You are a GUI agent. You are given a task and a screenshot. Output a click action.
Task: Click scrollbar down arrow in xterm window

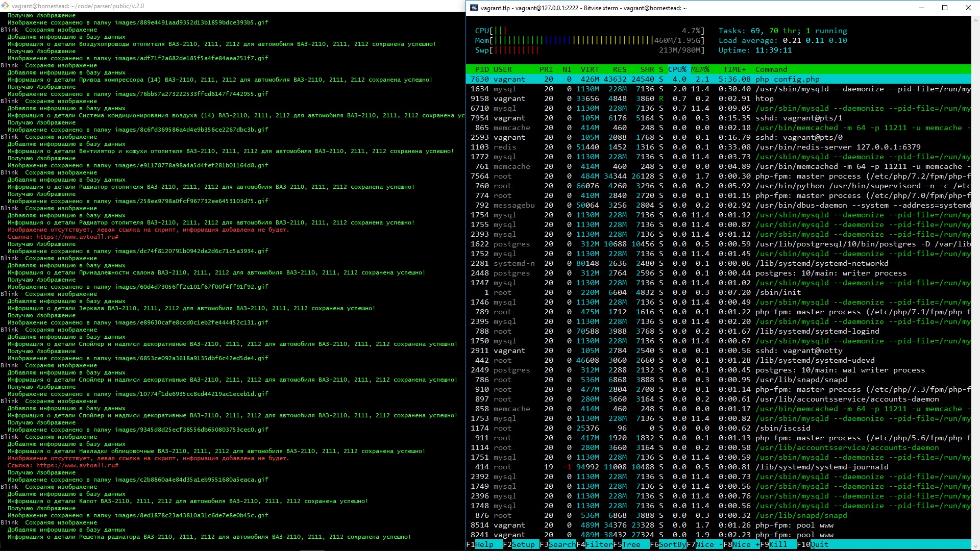click(x=975, y=546)
